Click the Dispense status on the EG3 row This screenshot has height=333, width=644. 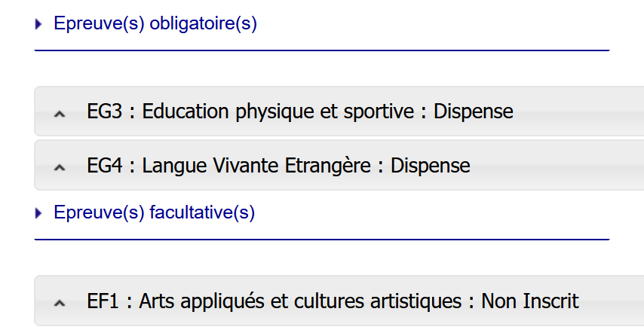474,112
